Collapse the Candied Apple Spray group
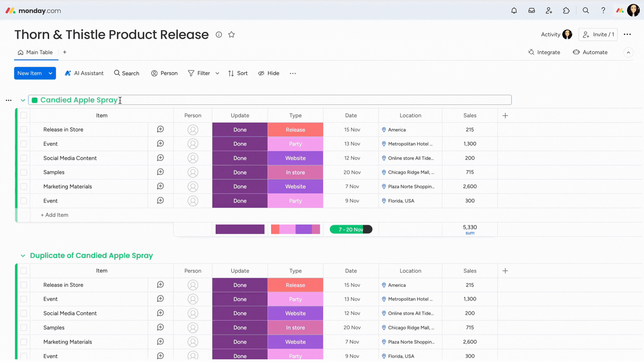 (x=23, y=100)
